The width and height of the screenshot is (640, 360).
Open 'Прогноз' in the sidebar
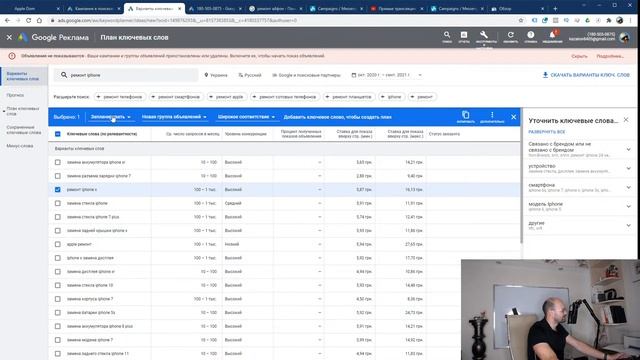click(x=16, y=95)
